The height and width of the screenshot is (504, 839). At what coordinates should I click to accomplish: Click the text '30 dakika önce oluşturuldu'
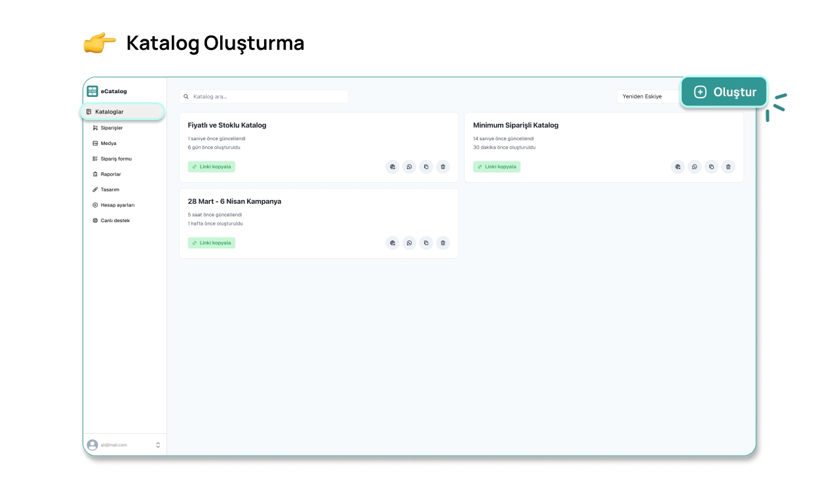505,147
